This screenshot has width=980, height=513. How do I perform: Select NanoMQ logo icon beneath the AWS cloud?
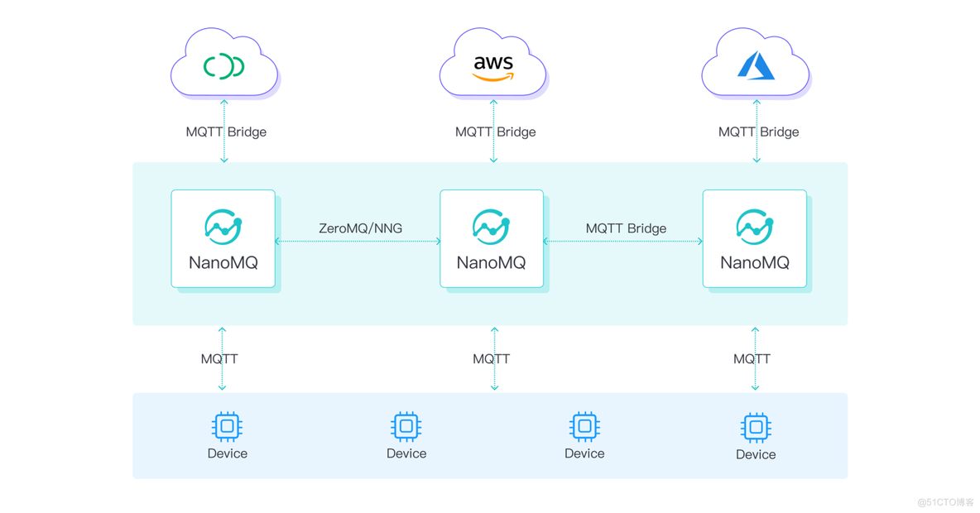(492, 227)
